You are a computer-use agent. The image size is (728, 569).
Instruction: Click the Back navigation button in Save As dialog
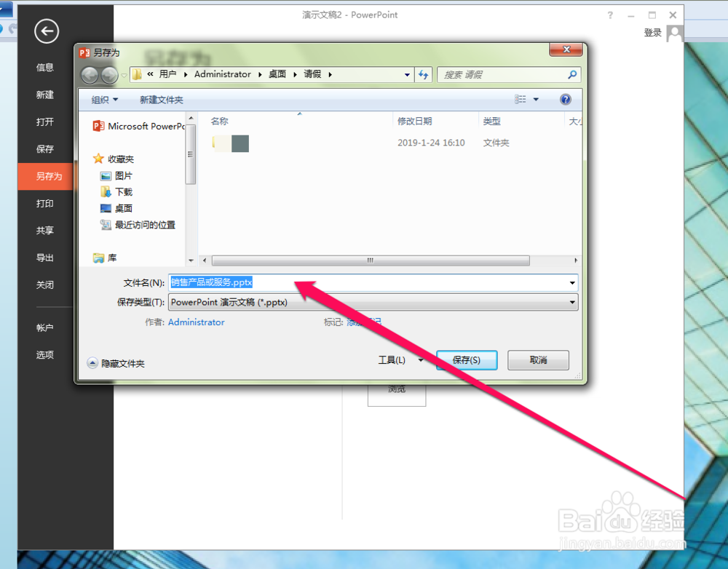pyautogui.click(x=90, y=75)
